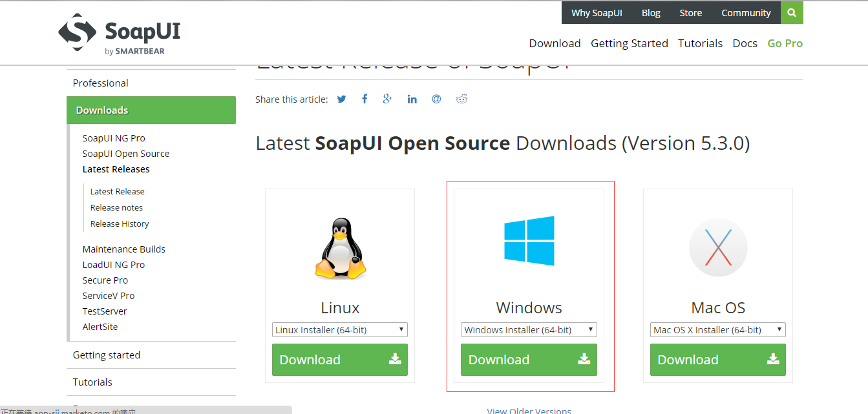
Task: Open Mac OS X Installer dropdown
Action: [718, 329]
